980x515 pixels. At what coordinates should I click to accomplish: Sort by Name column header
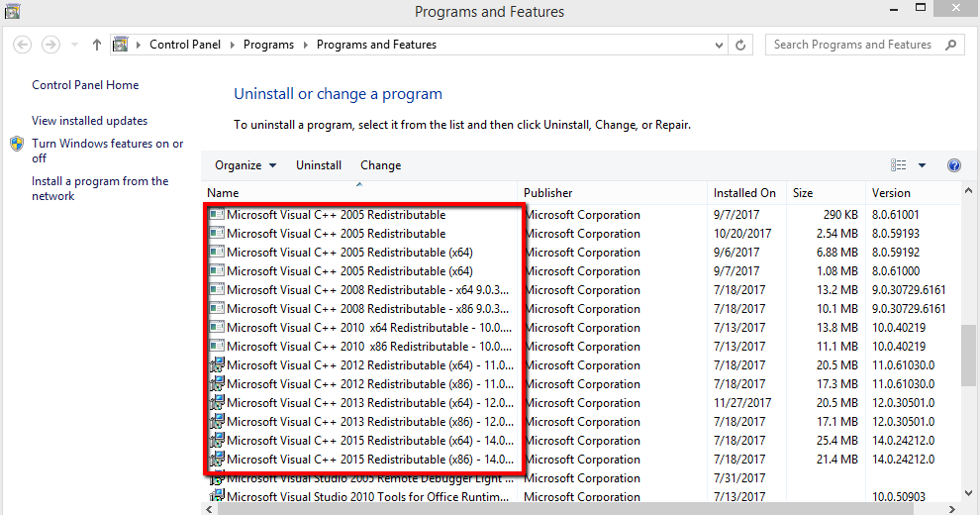[359, 193]
